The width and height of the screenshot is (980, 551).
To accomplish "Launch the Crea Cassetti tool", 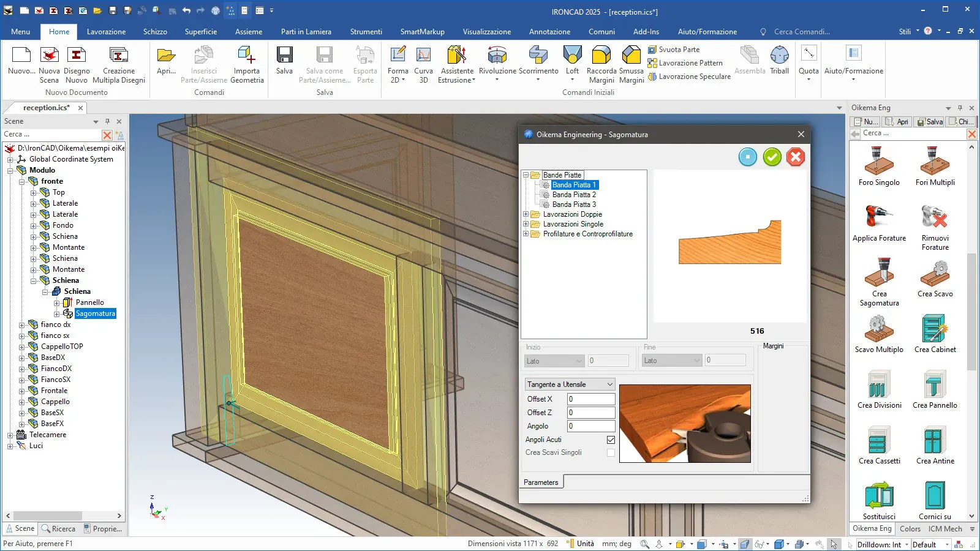I will [879, 440].
